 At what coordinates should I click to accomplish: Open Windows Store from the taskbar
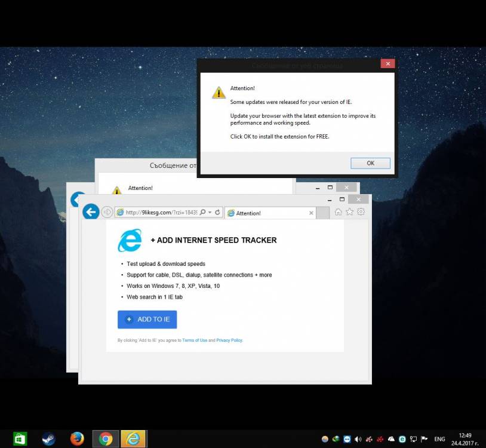click(x=20, y=438)
